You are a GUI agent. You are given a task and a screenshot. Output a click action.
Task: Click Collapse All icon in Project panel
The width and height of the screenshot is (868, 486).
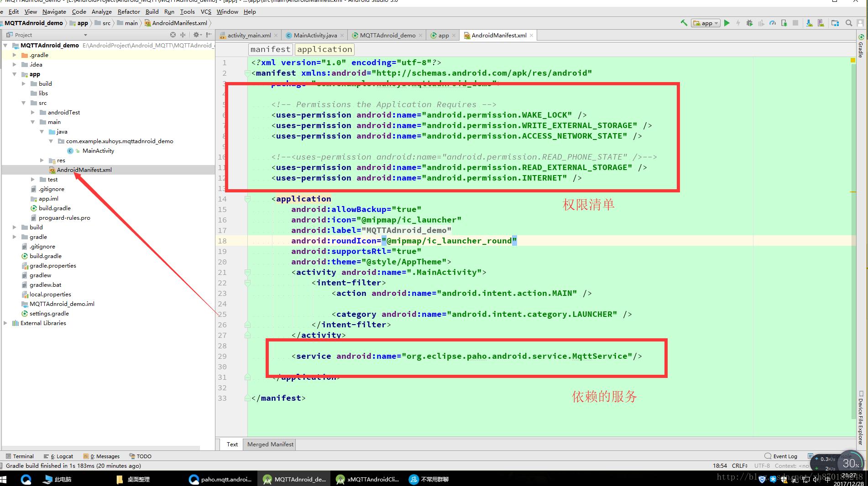(183, 35)
